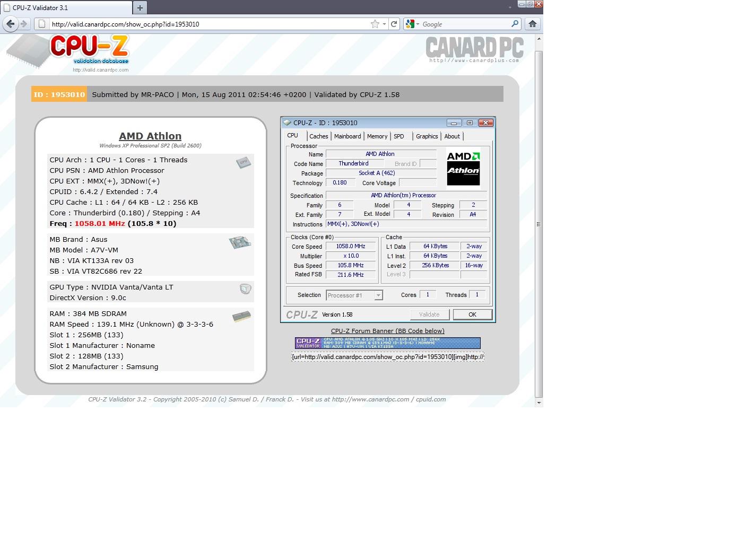Click the scrollbar down arrow
This screenshot has height=560, width=747.
tap(538, 402)
